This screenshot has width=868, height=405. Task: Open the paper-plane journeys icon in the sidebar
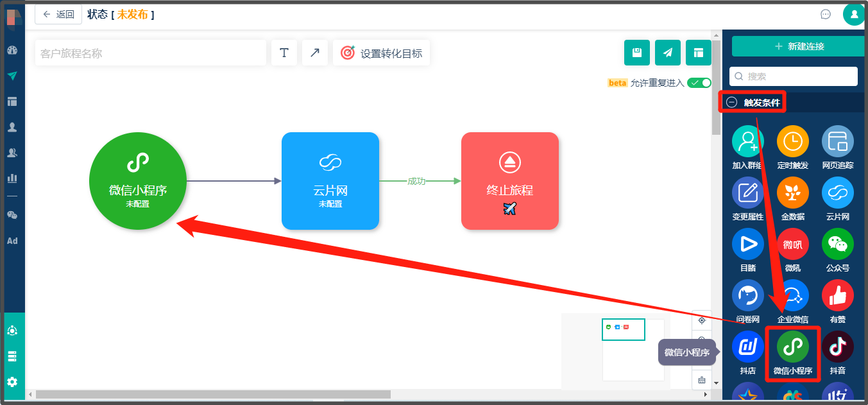point(12,76)
